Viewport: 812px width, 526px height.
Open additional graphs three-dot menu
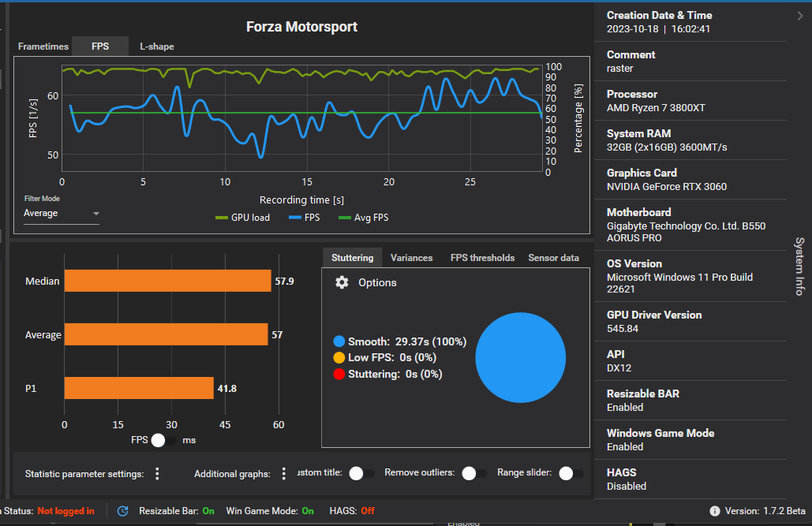(284, 474)
